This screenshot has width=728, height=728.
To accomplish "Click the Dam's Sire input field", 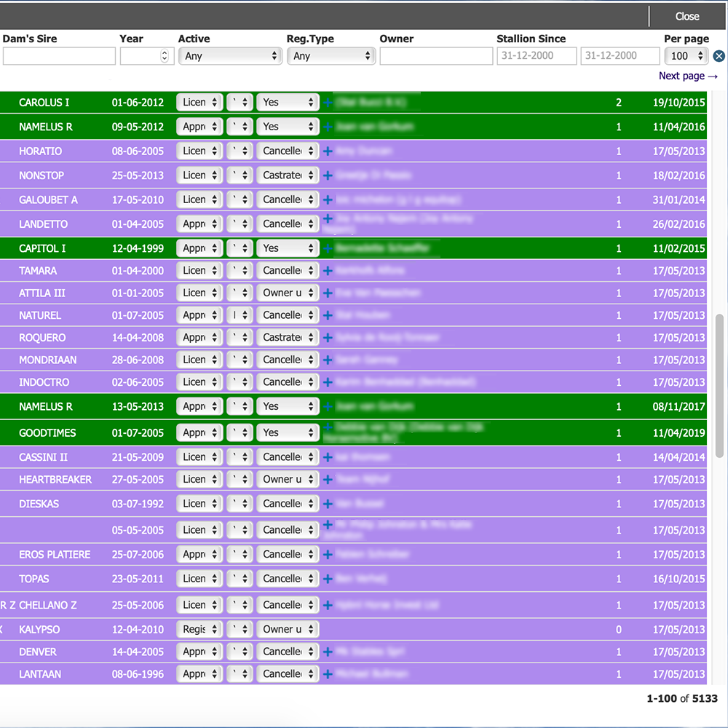I will point(58,55).
